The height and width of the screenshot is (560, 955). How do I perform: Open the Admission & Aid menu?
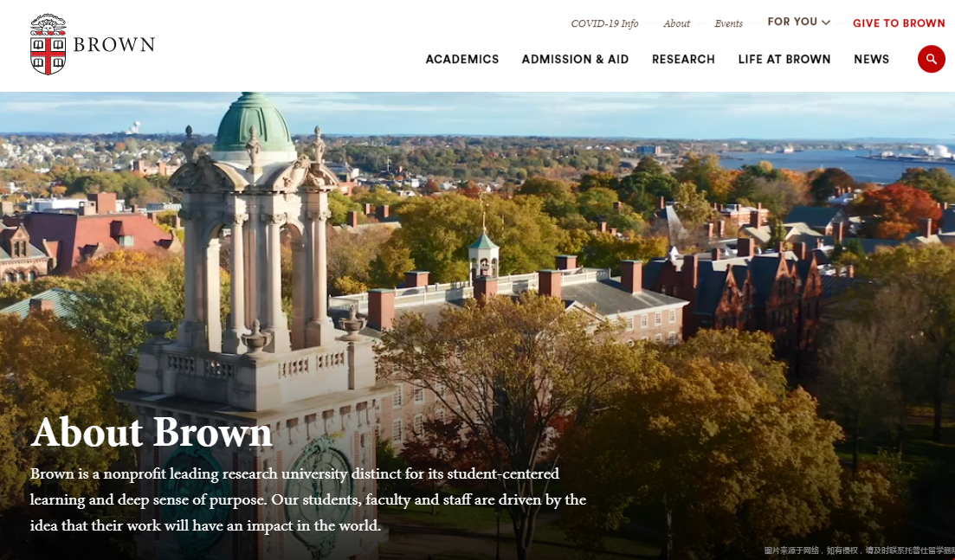(x=575, y=59)
